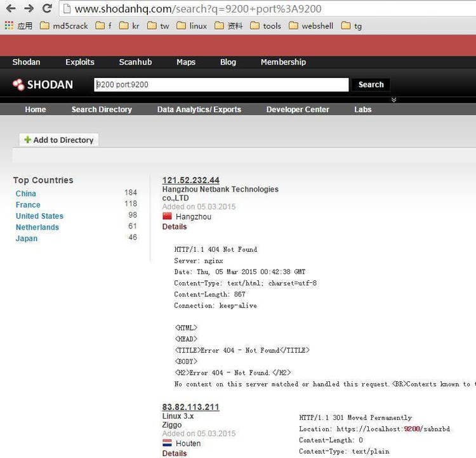The height and width of the screenshot is (458, 476).
Task: Open the webshell bookmark folder
Action: (310, 26)
